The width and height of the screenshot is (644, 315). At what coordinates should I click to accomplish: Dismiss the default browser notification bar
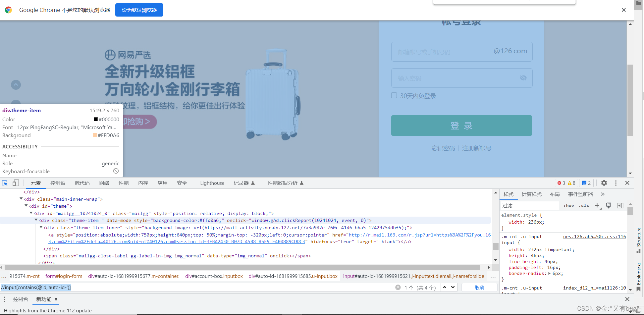(624, 10)
